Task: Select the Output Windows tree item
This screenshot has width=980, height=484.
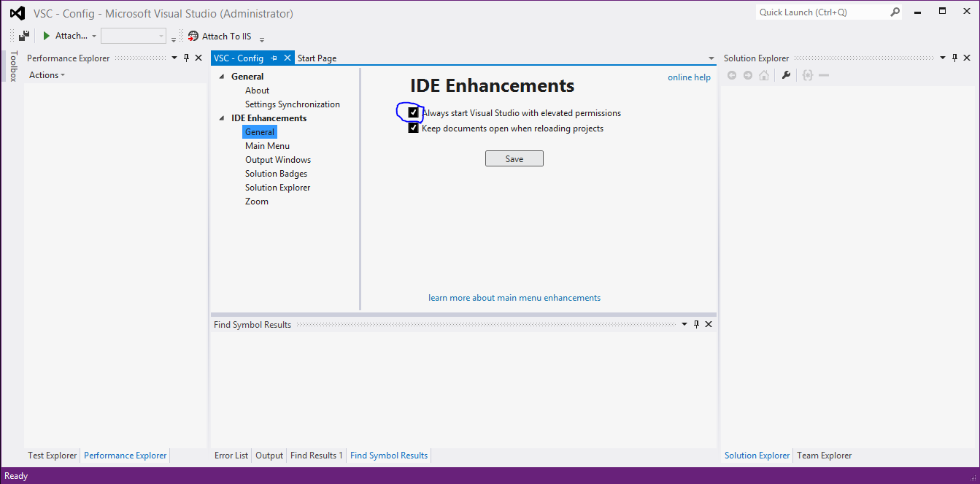Action: point(278,160)
